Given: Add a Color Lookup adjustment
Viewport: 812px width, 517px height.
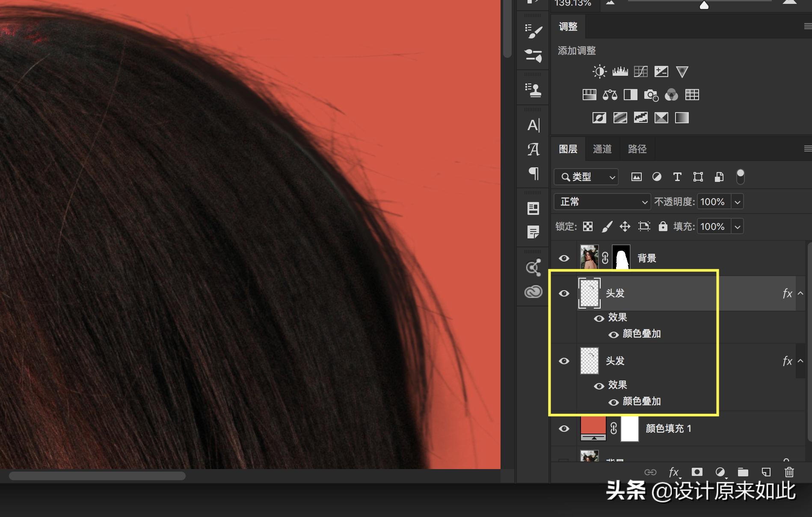Looking at the screenshot, I should 692,95.
